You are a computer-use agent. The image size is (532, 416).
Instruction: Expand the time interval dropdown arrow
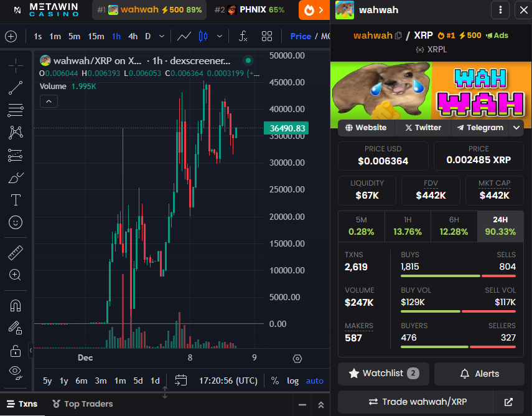click(162, 36)
